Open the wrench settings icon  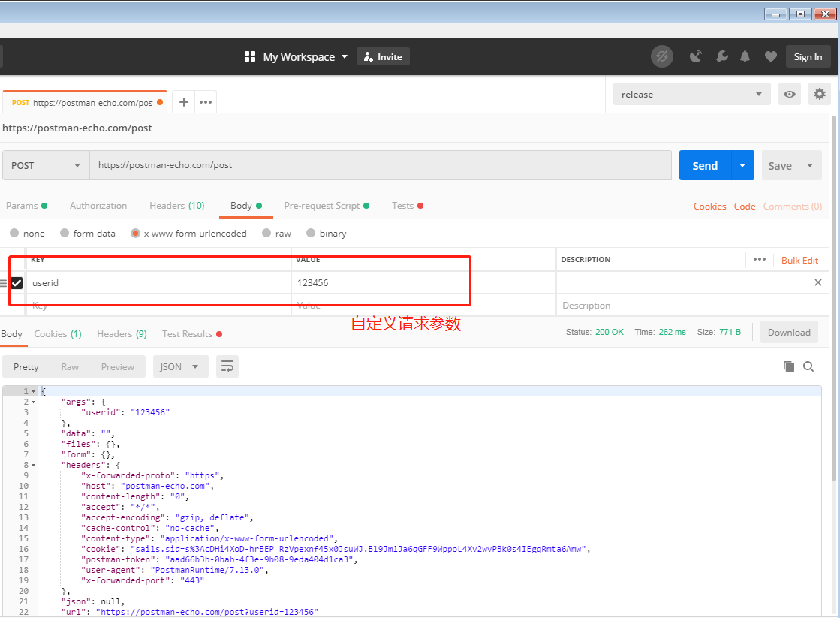click(x=721, y=56)
